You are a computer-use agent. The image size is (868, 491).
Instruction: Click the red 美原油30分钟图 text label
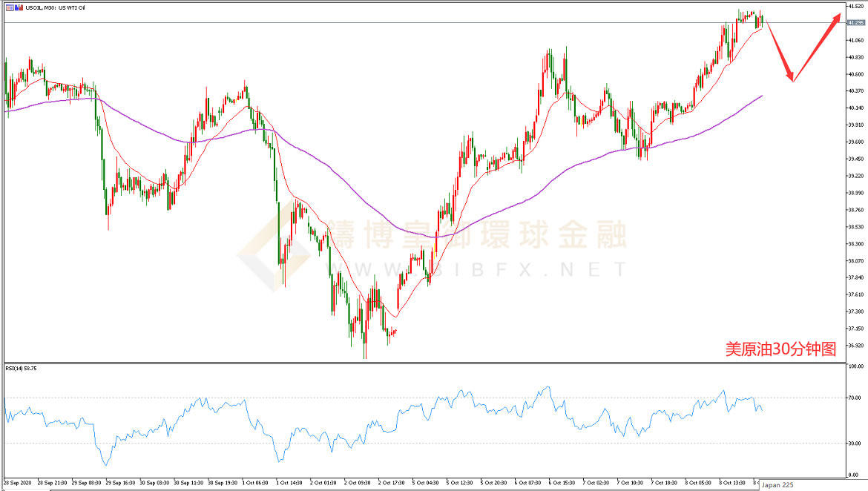(x=780, y=349)
